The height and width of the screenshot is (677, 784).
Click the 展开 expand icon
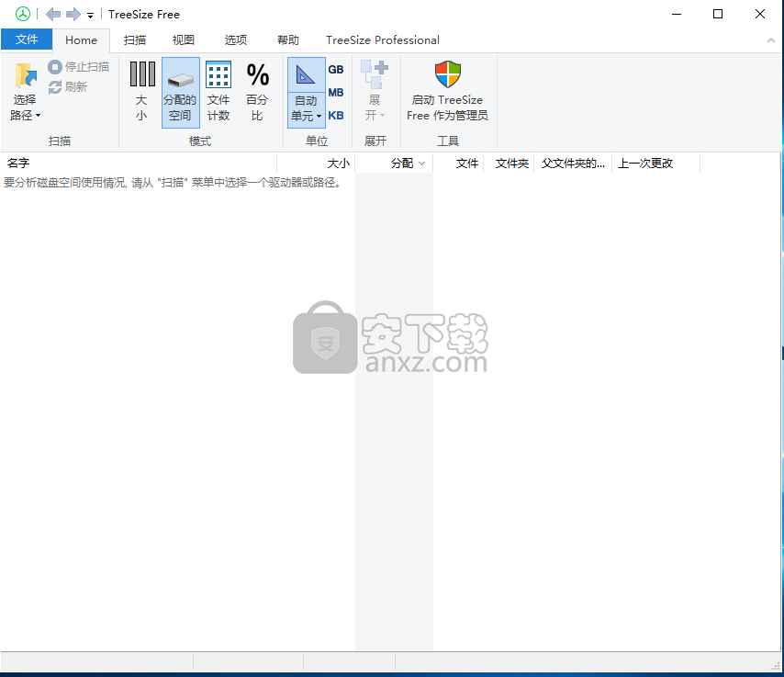tap(375, 75)
